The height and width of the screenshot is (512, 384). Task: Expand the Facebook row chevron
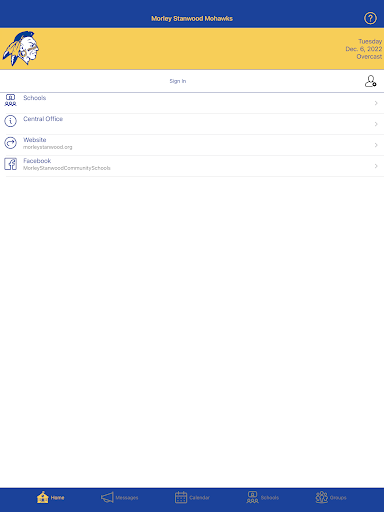point(376,166)
